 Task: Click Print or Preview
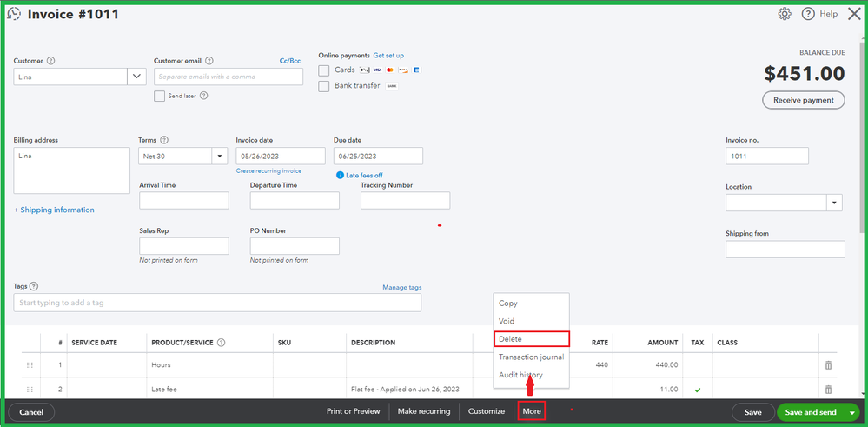tap(353, 411)
